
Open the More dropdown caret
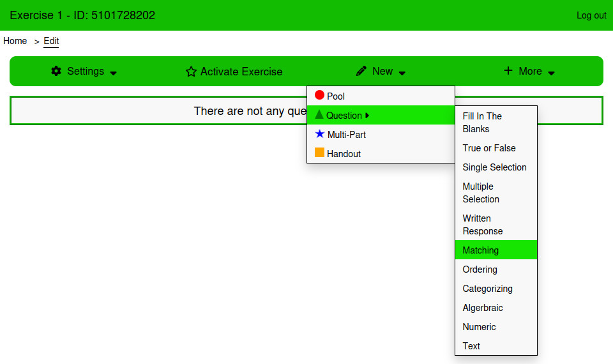pyautogui.click(x=552, y=73)
